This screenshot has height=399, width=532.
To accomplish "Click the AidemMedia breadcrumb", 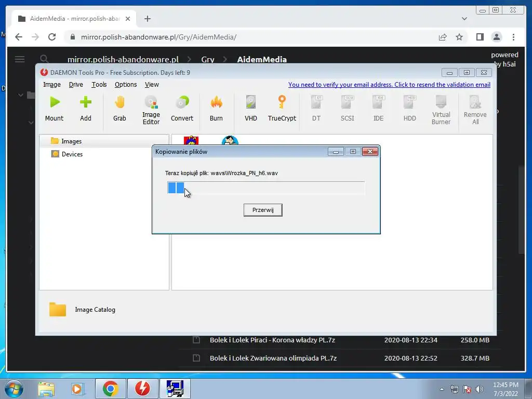I will tap(262, 59).
